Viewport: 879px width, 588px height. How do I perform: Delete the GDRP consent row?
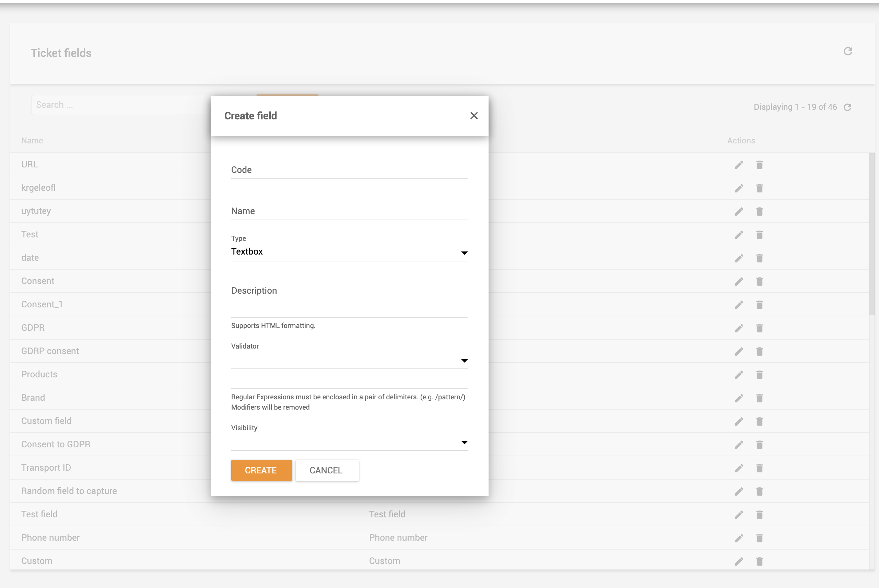pos(759,351)
